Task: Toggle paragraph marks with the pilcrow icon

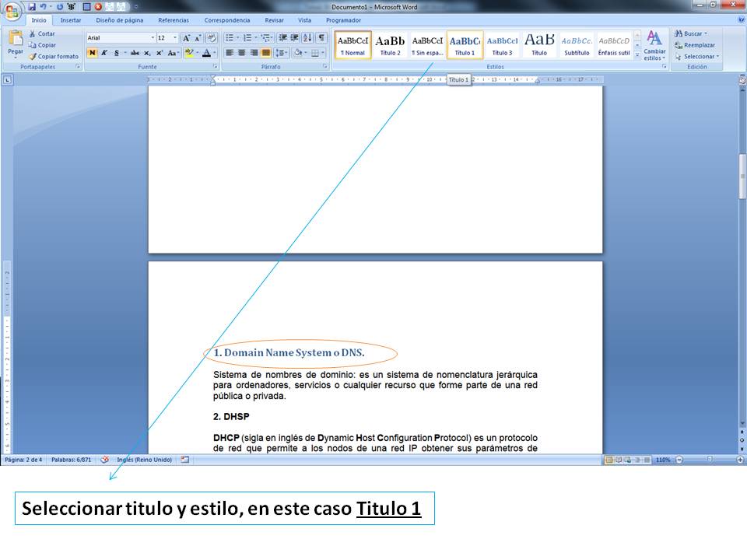Action: tap(322, 38)
